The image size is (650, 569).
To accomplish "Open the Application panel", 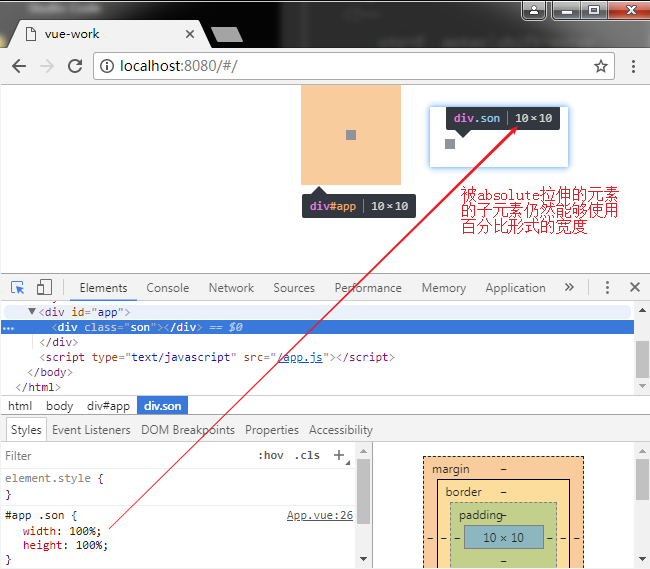I will (x=515, y=288).
